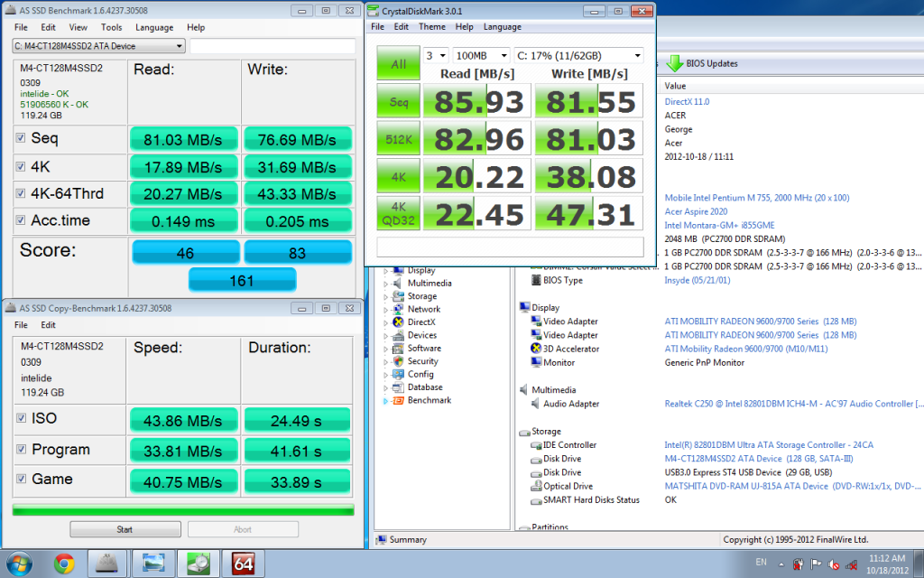The height and width of the screenshot is (578, 924).
Task: Open the Theme menu in CrystalDiskMark
Action: click(431, 27)
